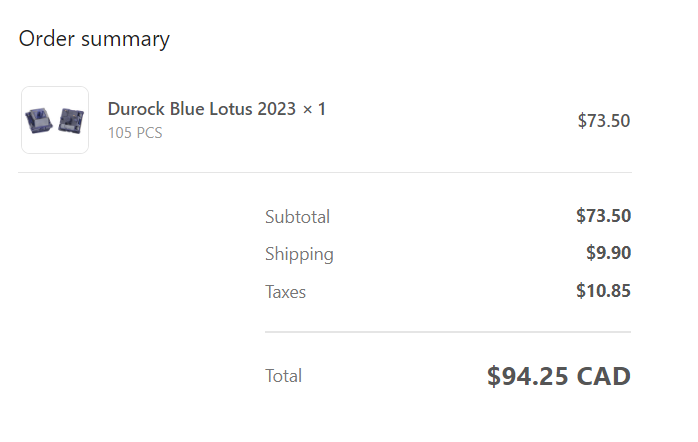
Task: Click the year 2023 in product name
Action: coord(276,109)
